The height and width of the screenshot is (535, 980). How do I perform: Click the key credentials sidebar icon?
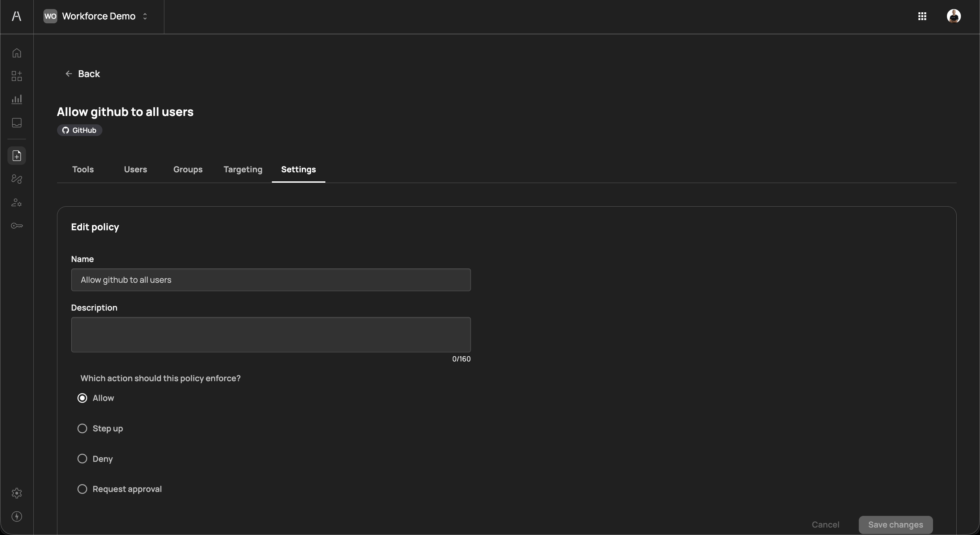17,226
